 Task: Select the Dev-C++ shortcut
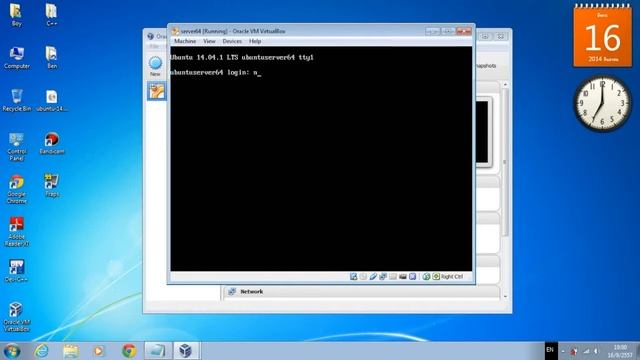[16, 271]
